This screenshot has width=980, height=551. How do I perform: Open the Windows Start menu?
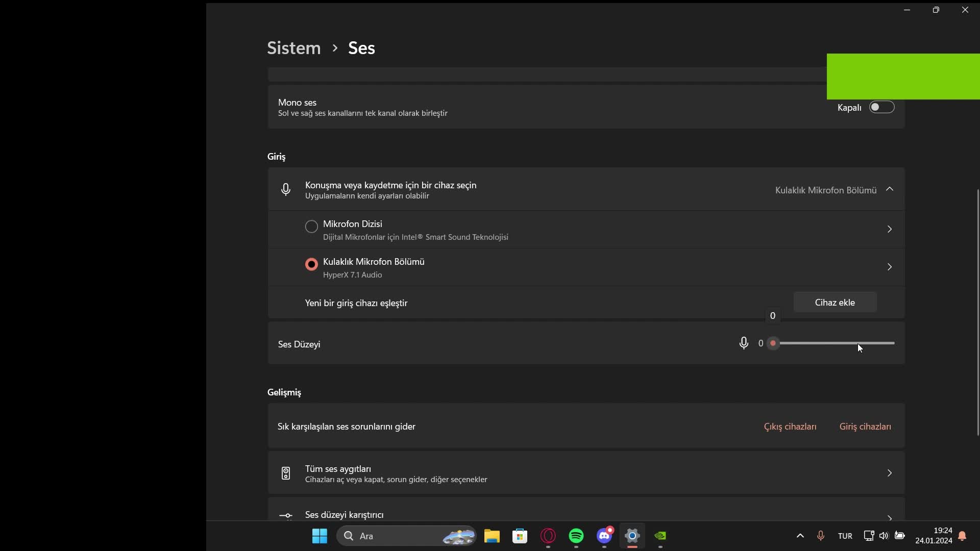(320, 536)
